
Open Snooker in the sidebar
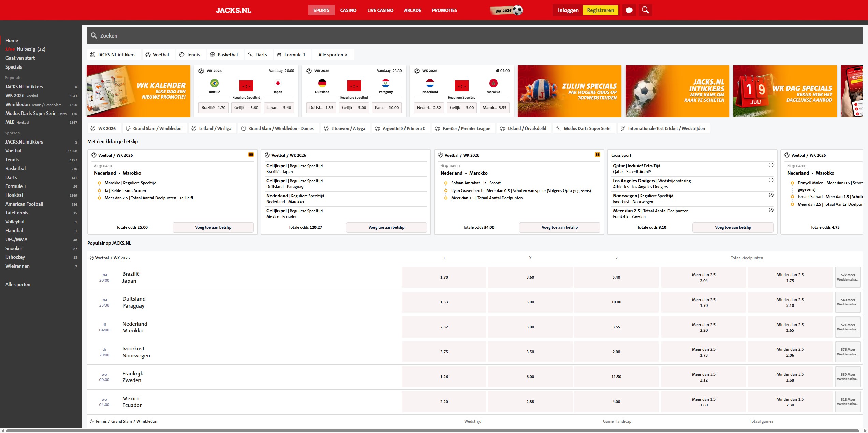click(41, 248)
